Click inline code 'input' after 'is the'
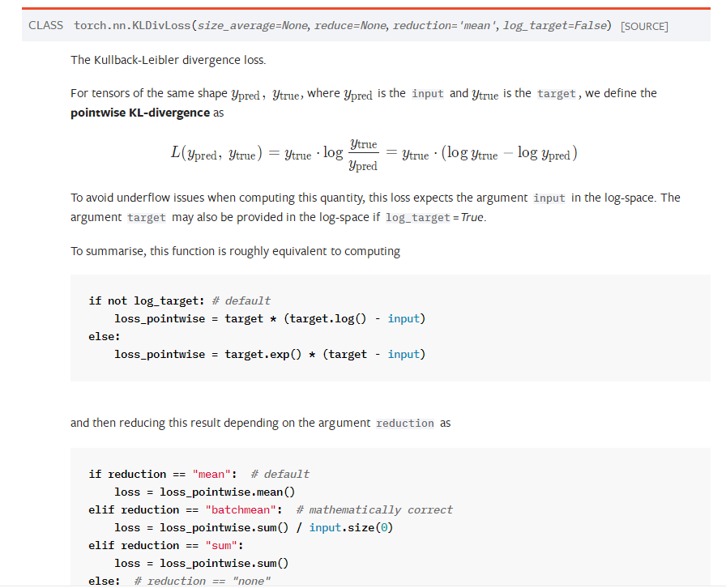The width and height of the screenshot is (726, 588). 427,93
